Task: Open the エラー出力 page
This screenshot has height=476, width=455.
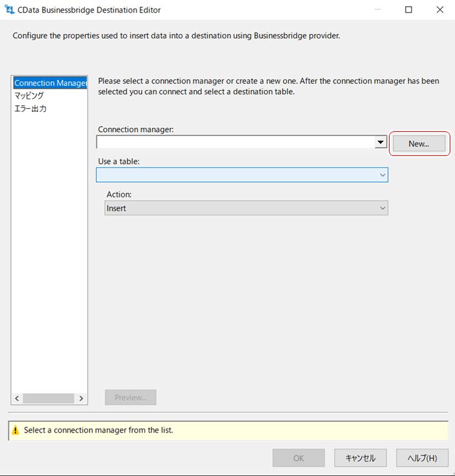Action: [x=31, y=109]
